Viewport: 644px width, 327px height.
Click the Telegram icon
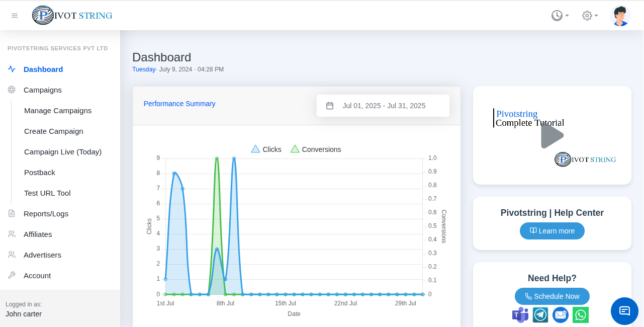coord(540,315)
